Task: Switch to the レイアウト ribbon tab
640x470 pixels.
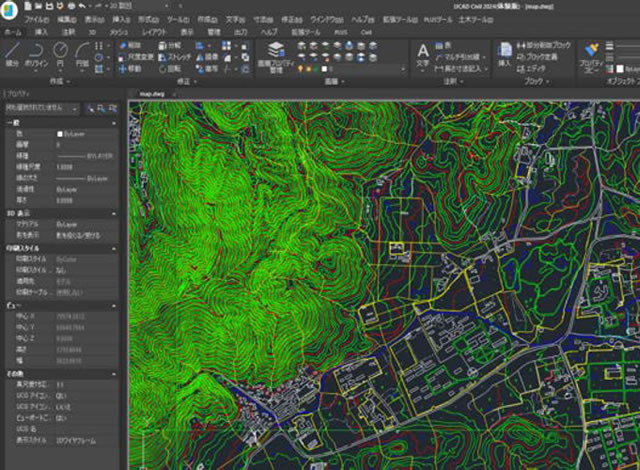Action: tap(154, 32)
